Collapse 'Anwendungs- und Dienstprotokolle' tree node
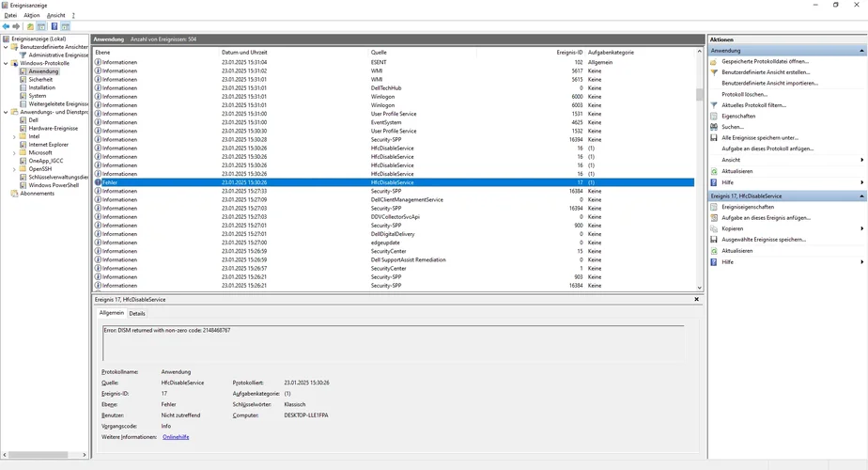 click(6, 112)
